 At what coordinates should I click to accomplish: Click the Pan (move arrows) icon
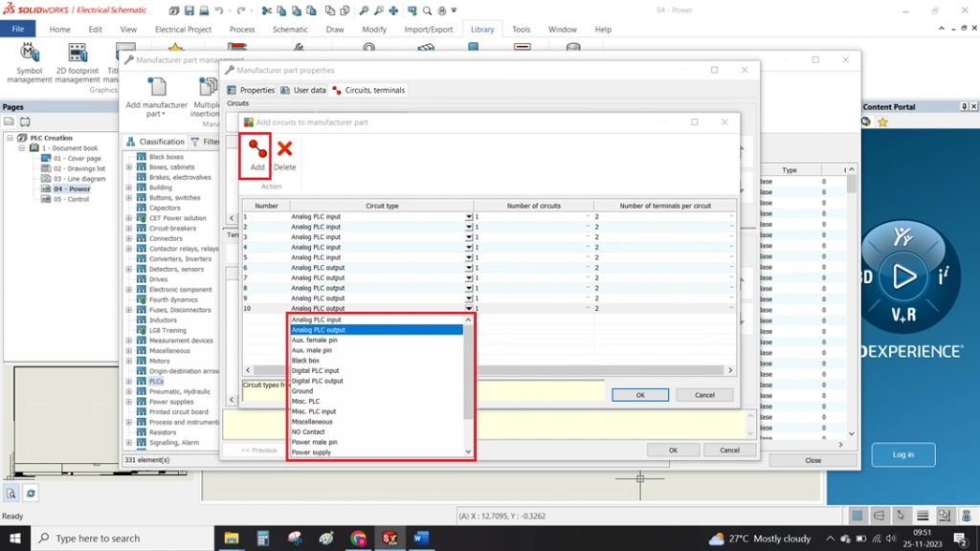(393, 11)
